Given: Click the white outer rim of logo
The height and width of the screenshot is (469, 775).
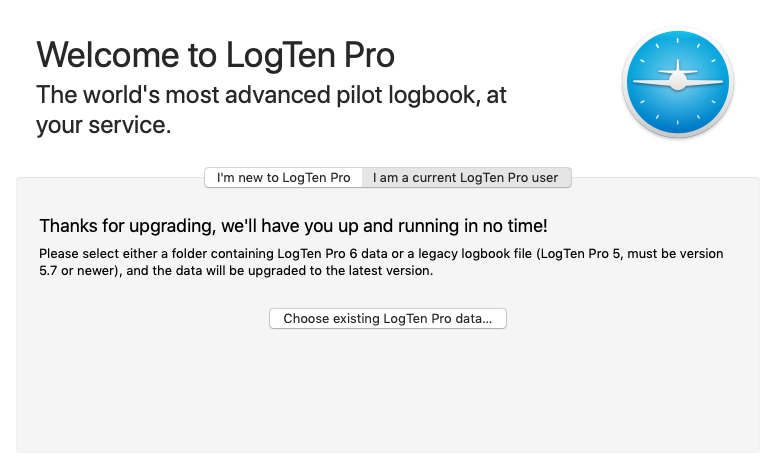Looking at the screenshot, I should pyautogui.click(x=678, y=29).
